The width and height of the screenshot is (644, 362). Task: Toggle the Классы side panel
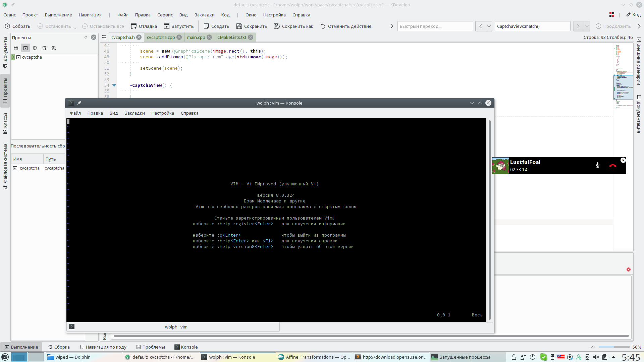[5, 123]
